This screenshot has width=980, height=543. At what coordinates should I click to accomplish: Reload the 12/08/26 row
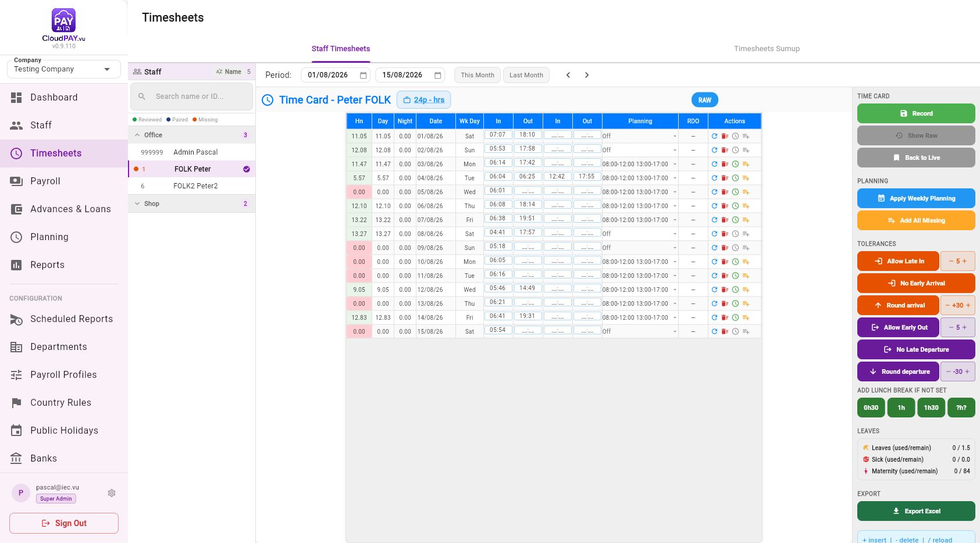[x=714, y=290]
